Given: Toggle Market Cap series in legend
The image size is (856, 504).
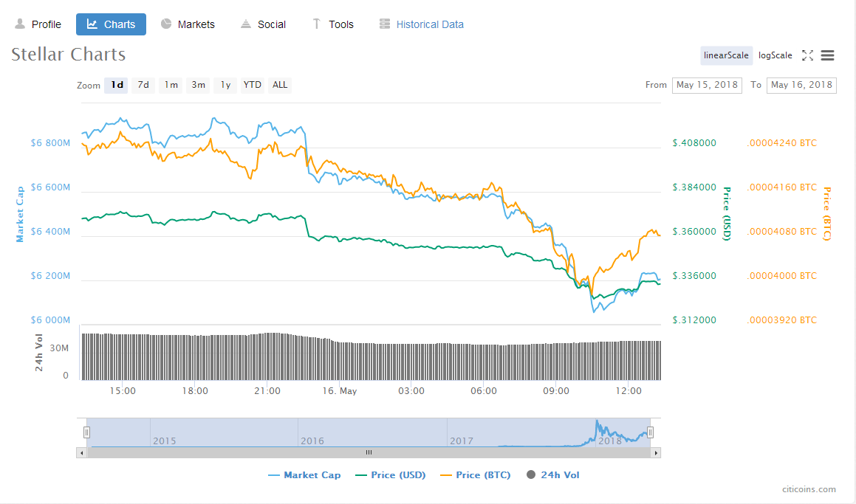Looking at the screenshot, I should pyautogui.click(x=304, y=475).
